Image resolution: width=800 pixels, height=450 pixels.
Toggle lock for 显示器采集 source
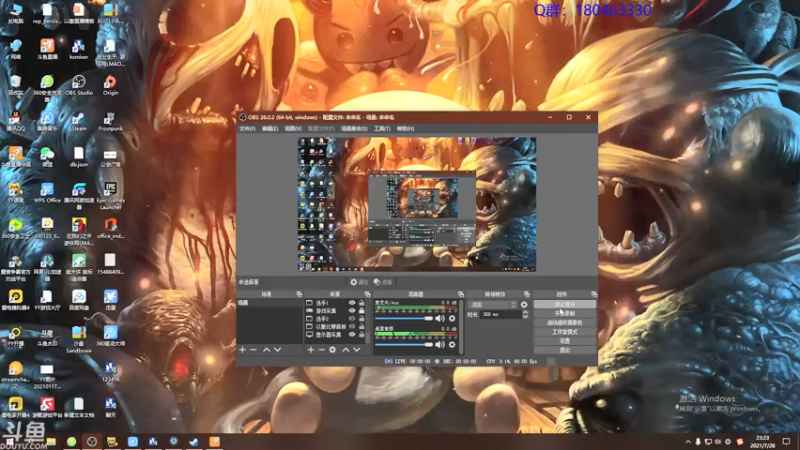click(361, 335)
